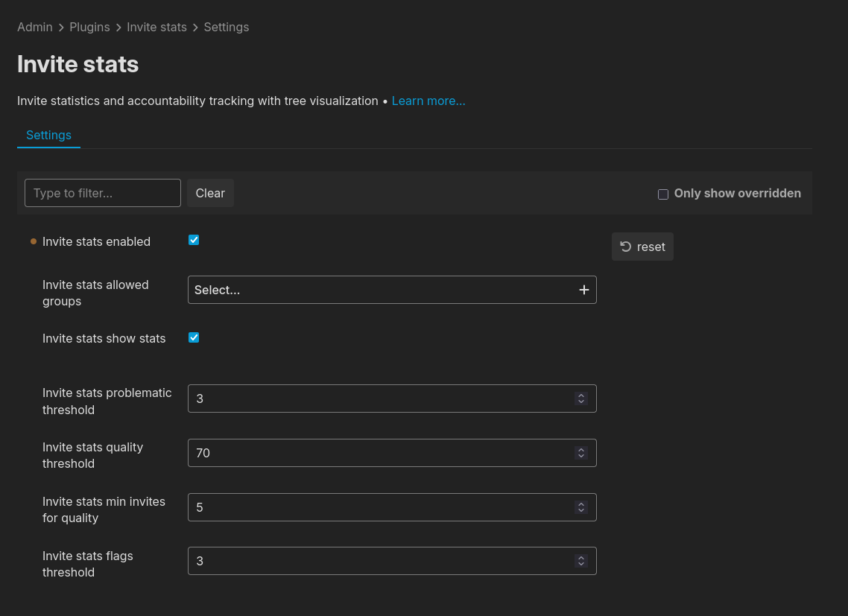The width and height of the screenshot is (848, 616).
Task: Click the reset undo arrow icon
Action: [625, 247]
